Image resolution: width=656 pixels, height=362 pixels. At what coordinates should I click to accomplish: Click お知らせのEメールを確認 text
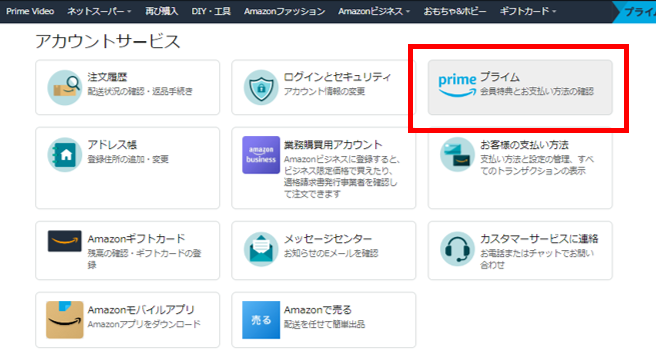tap(331, 253)
